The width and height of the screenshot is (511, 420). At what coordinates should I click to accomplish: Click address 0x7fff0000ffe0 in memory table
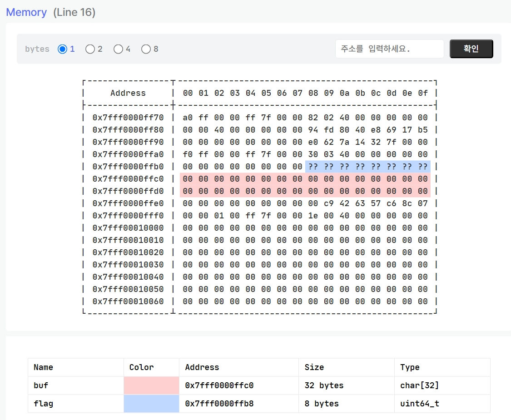click(x=128, y=203)
